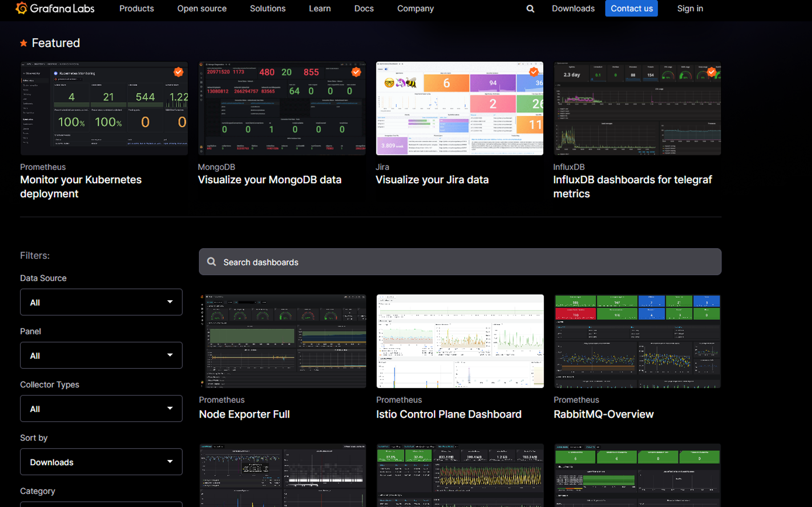The width and height of the screenshot is (812, 507).
Task: Open the Panel filter dropdown
Action: (x=101, y=355)
